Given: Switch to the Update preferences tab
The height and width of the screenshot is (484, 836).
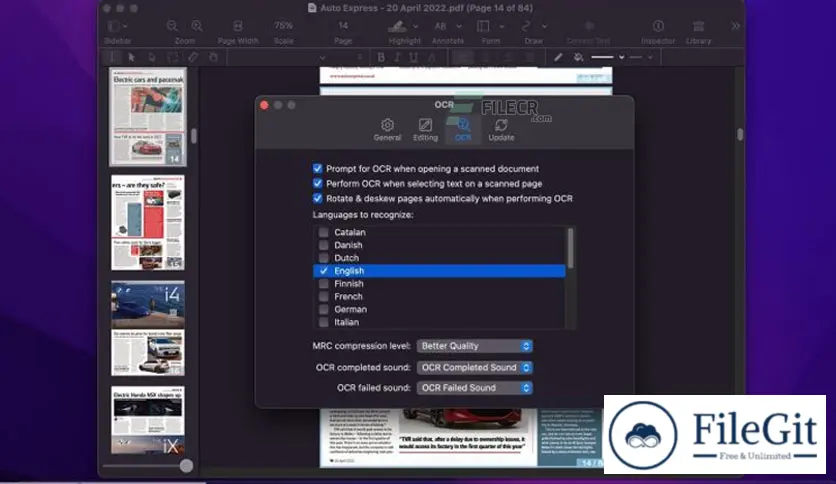Looking at the screenshot, I should 501,130.
